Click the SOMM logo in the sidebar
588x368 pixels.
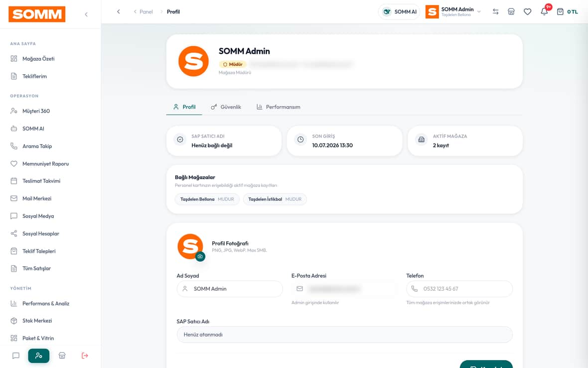pyautogui.click(x=37, y=14)
